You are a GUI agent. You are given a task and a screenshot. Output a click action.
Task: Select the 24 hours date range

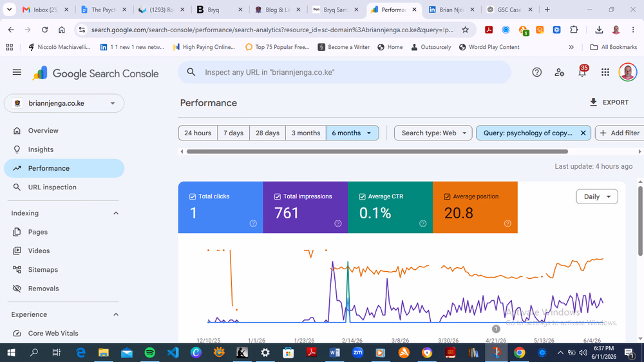(x=198, y=133)
